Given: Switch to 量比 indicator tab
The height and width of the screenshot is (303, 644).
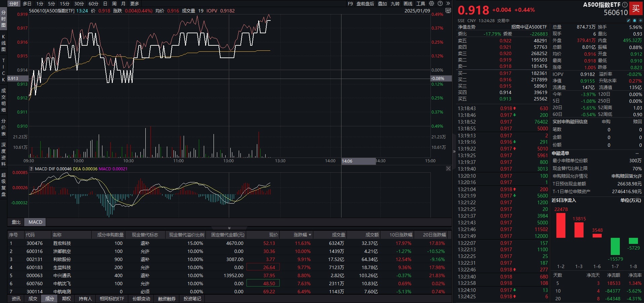Looking at the screenshot, I should pos(16,222).
